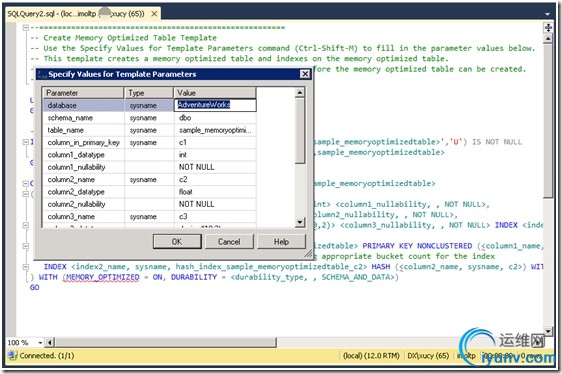Screen dimensions: 562x374
Task: Select the database parameter row
Action: pos(150,105)
